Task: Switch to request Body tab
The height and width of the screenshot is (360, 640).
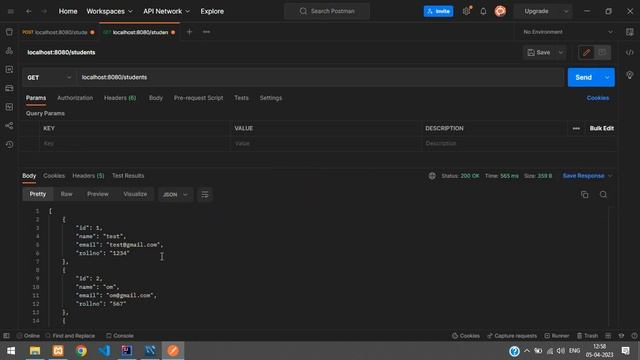Action: click(x=156, y=98)
